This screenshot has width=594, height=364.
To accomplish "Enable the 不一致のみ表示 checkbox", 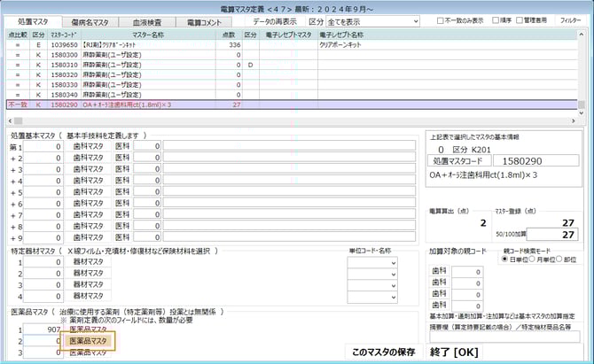I will point(443,20).
